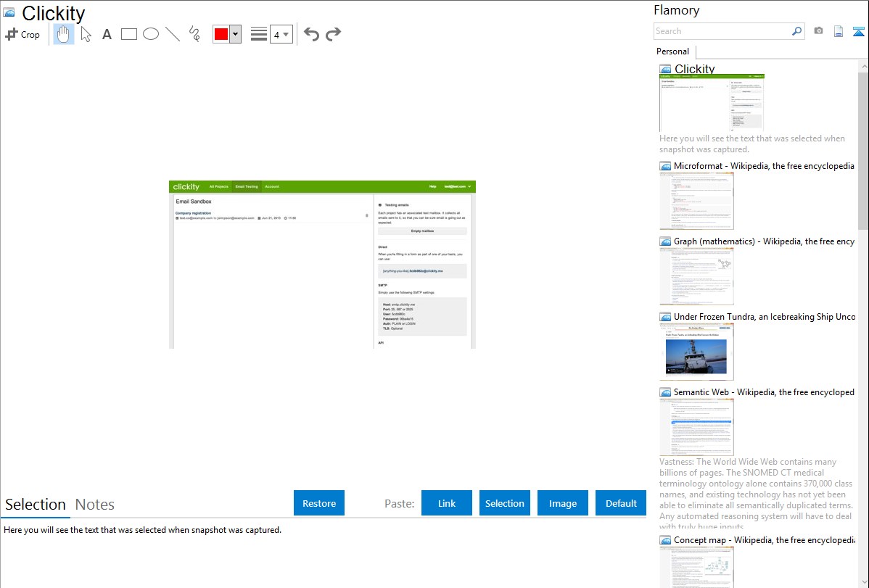The image size is (869, 588).
Task: Select the Semantic Web - Wikipedia title
Action: point(764,392)
